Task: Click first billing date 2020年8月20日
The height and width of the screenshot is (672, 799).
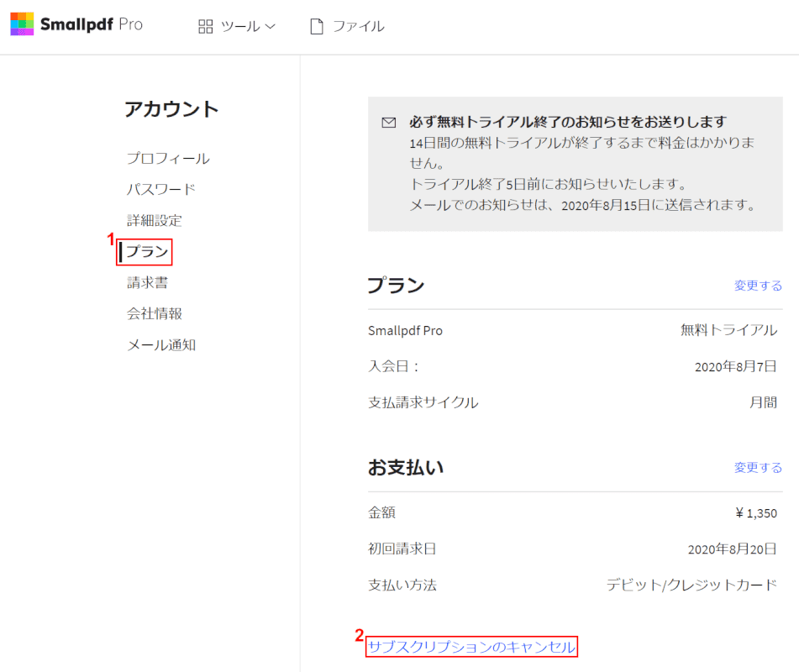Action: tap(733, 549)
